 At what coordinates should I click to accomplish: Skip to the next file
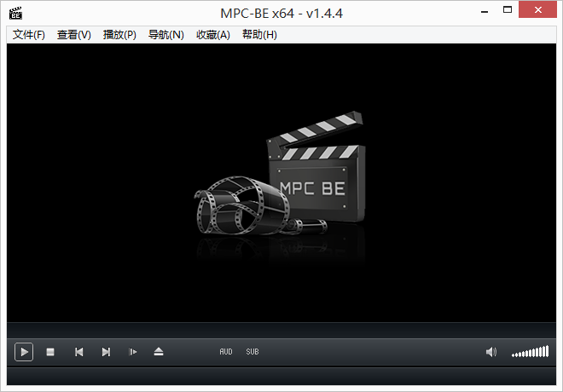(x=106, y=352)
